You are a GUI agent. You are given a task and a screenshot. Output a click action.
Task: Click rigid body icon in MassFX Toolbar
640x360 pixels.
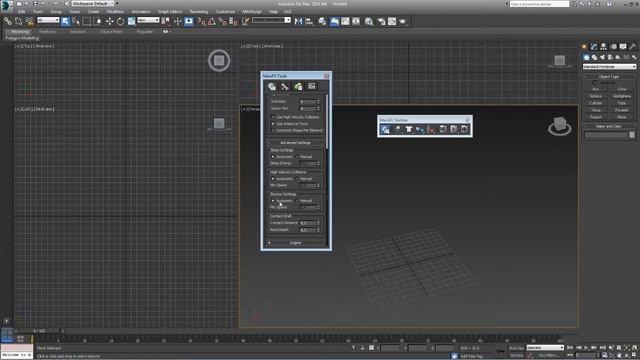(x=398, y=129)
